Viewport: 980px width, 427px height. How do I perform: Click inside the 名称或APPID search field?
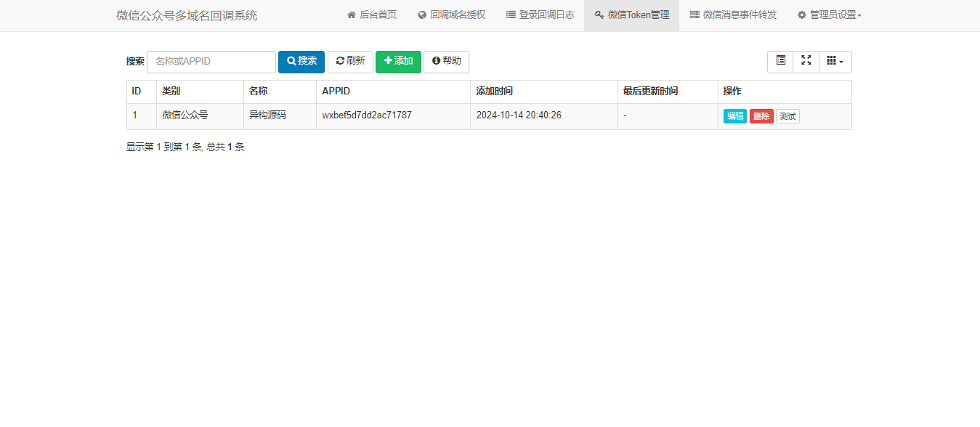[x=211, y=62]
